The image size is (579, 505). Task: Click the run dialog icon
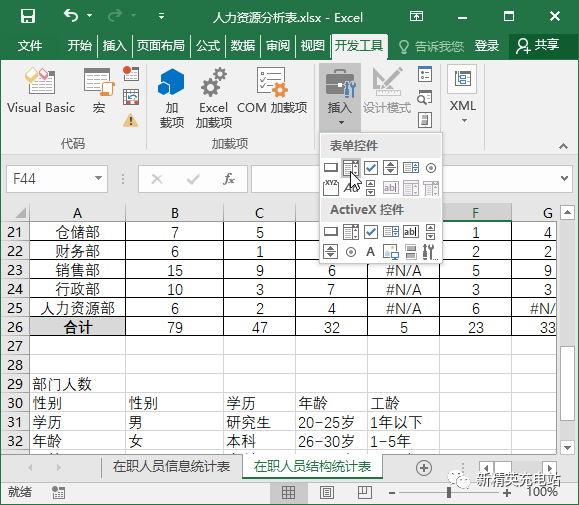tap(425, 120)
